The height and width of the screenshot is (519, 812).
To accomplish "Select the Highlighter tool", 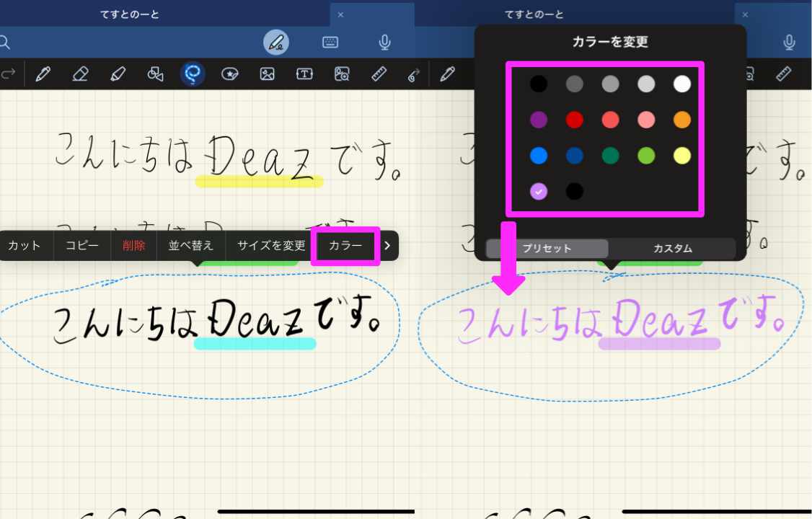I will pos(118,74).
